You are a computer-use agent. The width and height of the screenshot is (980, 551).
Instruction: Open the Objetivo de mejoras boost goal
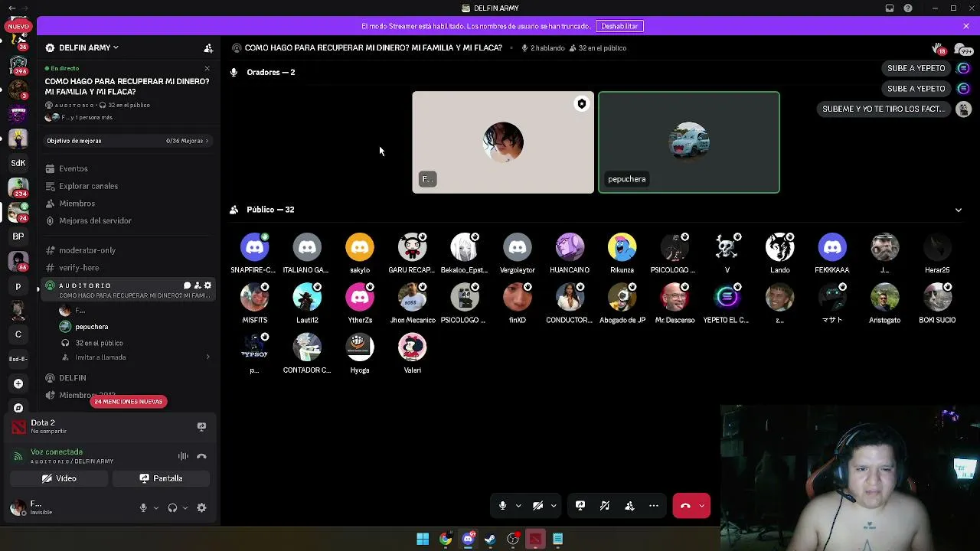click(127, 141)
